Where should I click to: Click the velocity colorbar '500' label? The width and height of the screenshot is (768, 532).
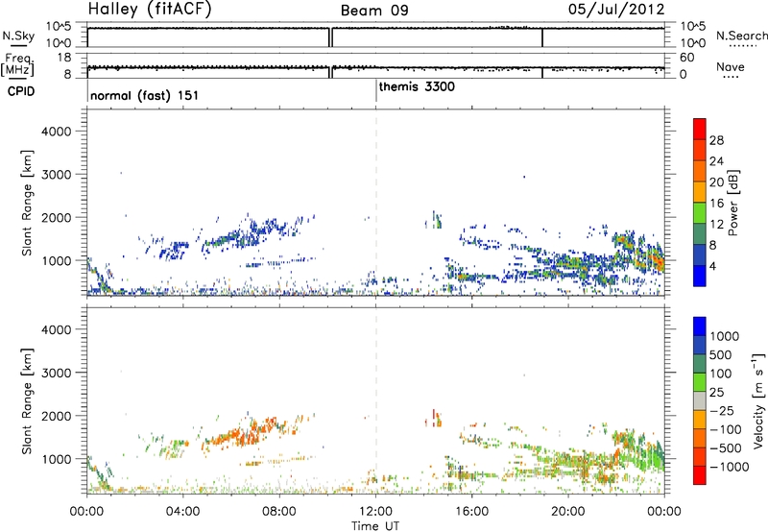[x=722, y=355]
